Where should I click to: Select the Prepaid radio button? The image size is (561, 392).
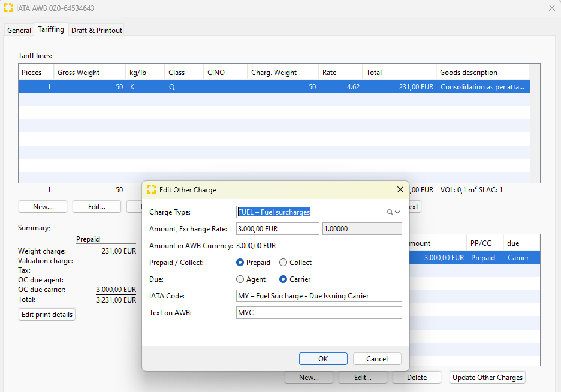click(240, 263)
